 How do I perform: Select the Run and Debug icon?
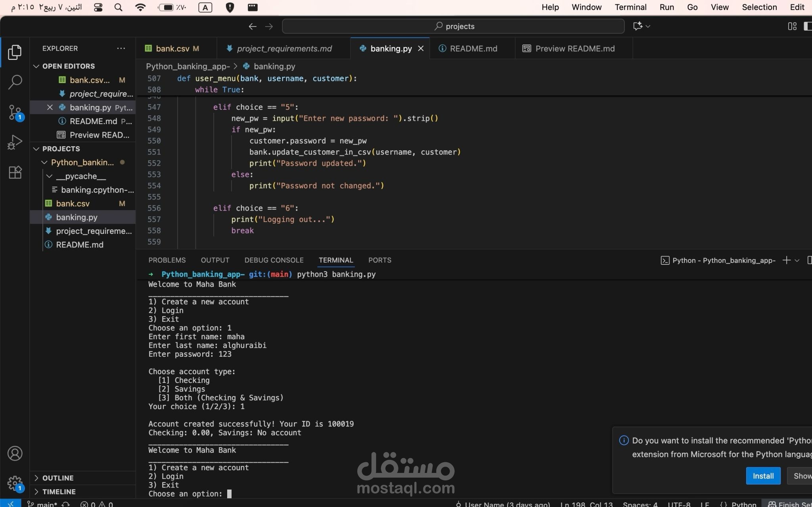coord(15,142)
